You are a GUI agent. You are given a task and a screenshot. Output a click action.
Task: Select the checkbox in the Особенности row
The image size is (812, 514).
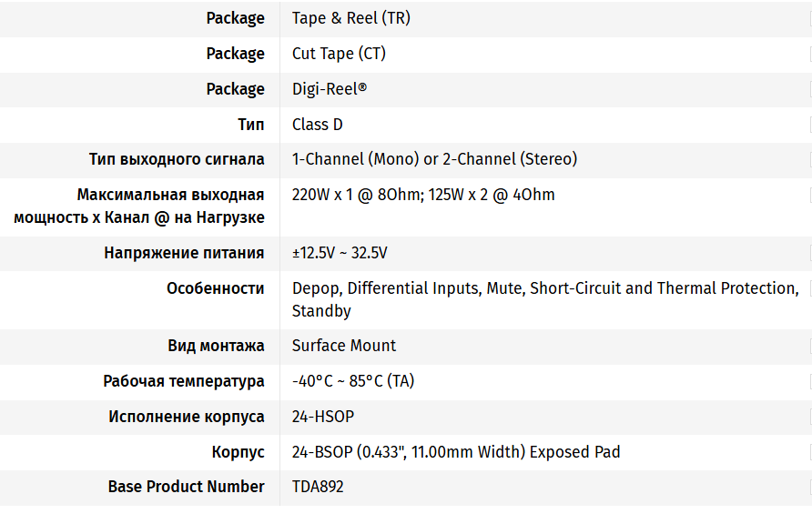point(809,288)
